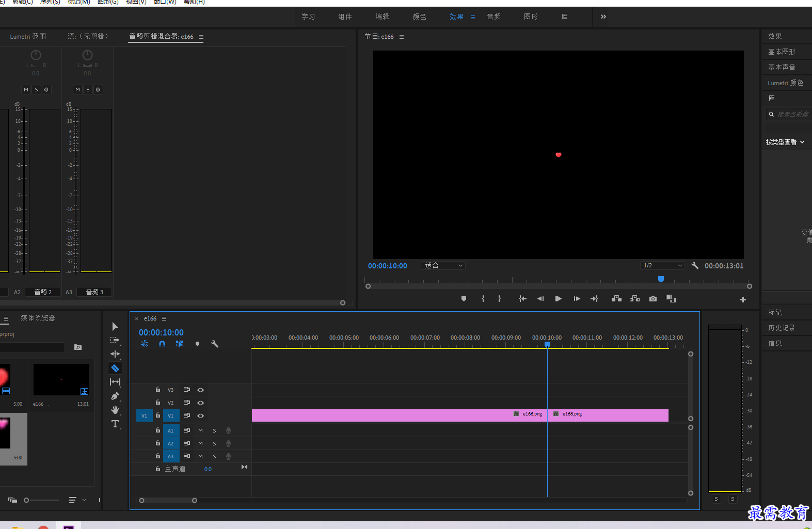Play the program monitor

[558, 299]
